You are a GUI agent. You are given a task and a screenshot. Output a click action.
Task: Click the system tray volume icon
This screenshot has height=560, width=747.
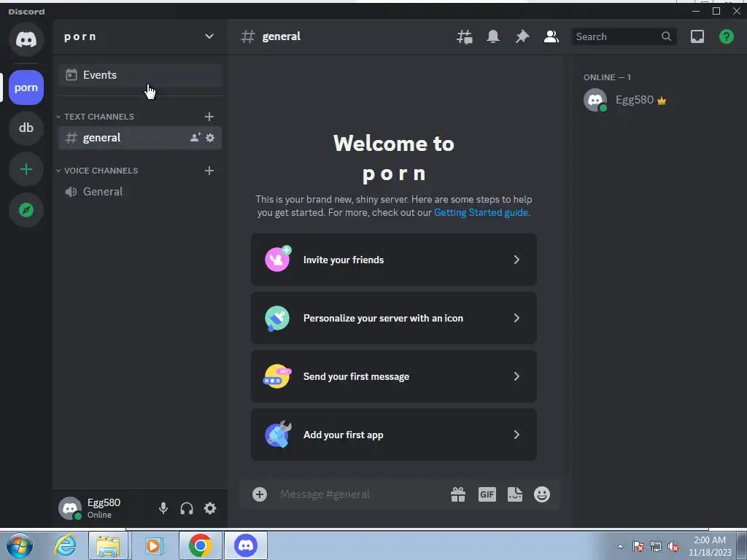[673, 547]
